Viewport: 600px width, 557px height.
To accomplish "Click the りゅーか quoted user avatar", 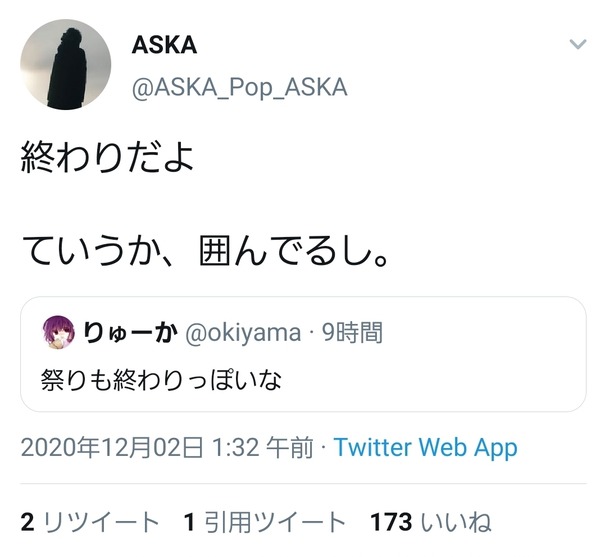I will (x=58, y=332).
